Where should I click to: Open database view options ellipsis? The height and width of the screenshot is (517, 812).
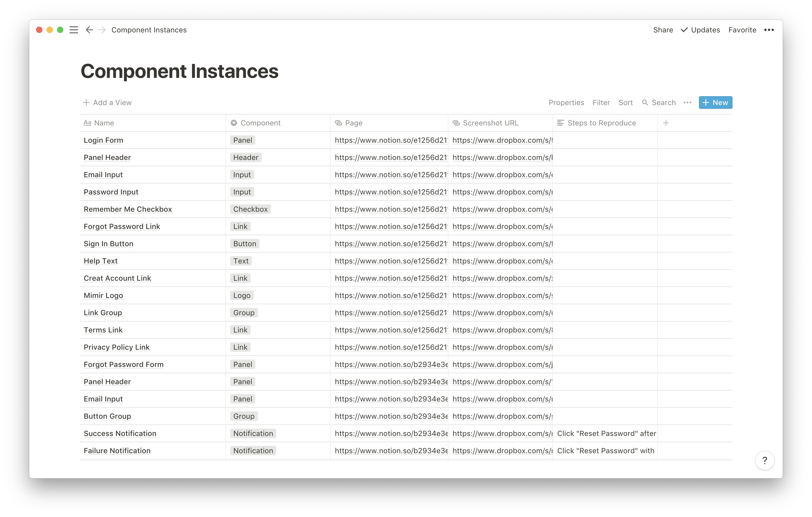pos(687,102)
